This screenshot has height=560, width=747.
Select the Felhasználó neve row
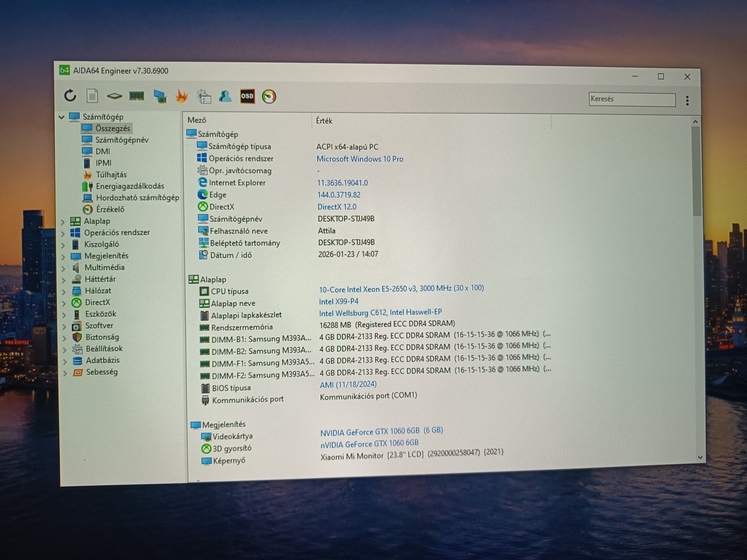point(267,231)
